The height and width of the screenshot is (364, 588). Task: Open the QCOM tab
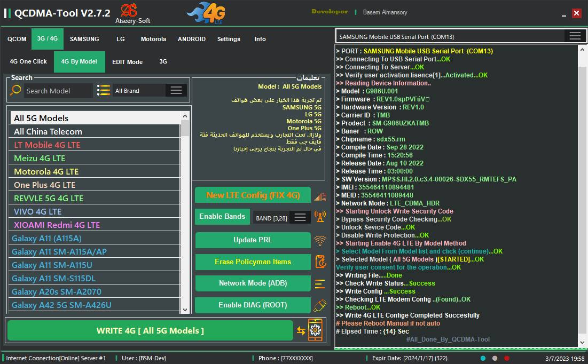(x=17, y=39)
